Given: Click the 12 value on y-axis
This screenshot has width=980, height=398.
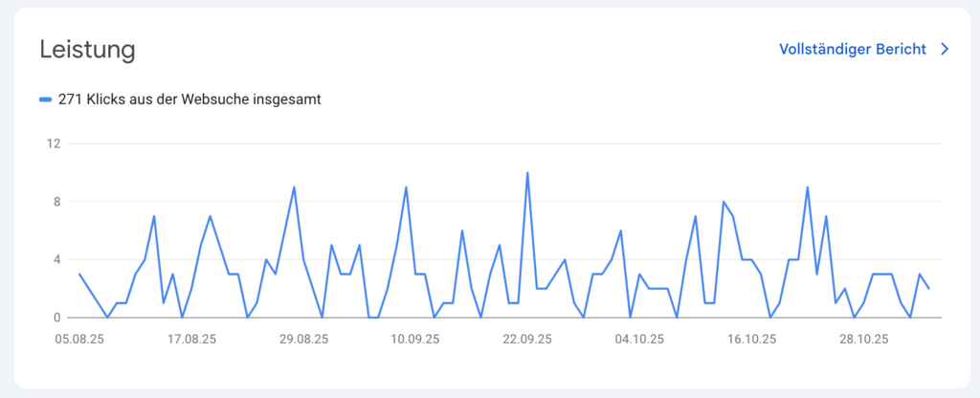Looking at the screenshot, I should click(x=53, y=144).
